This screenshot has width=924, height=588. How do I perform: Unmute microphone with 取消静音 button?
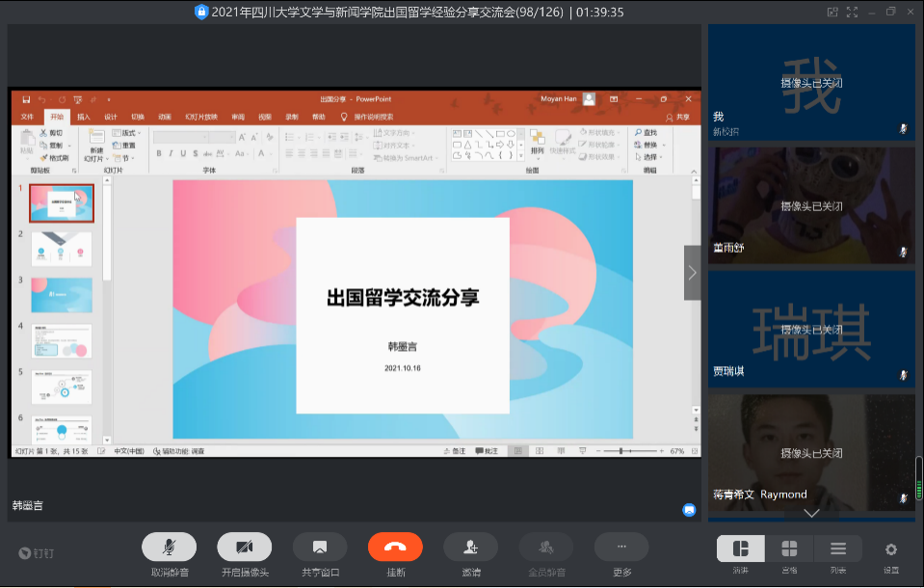click(x=169, y=547)
